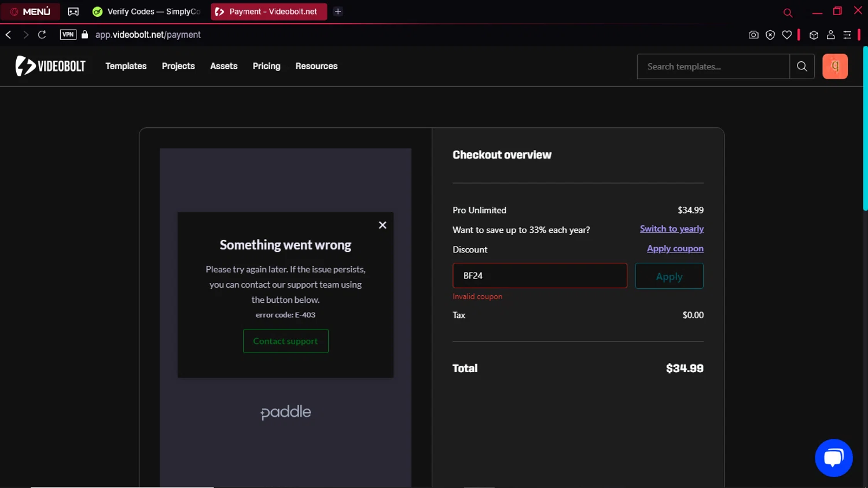This screenshot has height=488, width=868.
Task: Add page to bookmarks with the heart icon
Action: [787, 35]
